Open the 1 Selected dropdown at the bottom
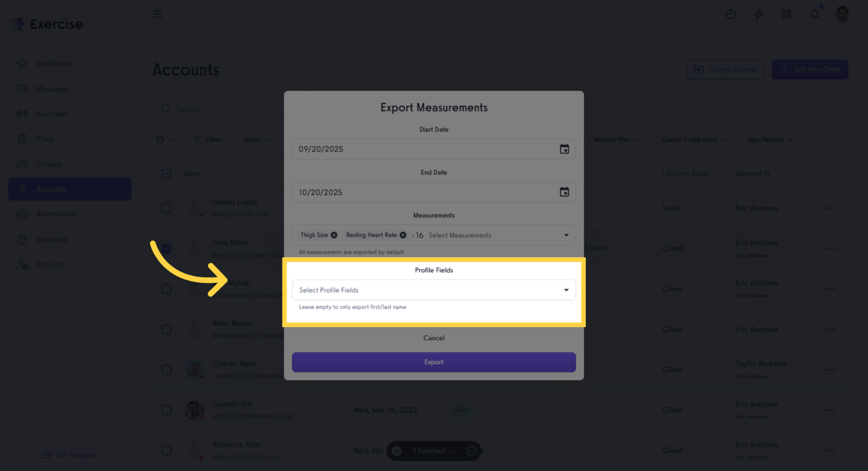 coord(434,451)
